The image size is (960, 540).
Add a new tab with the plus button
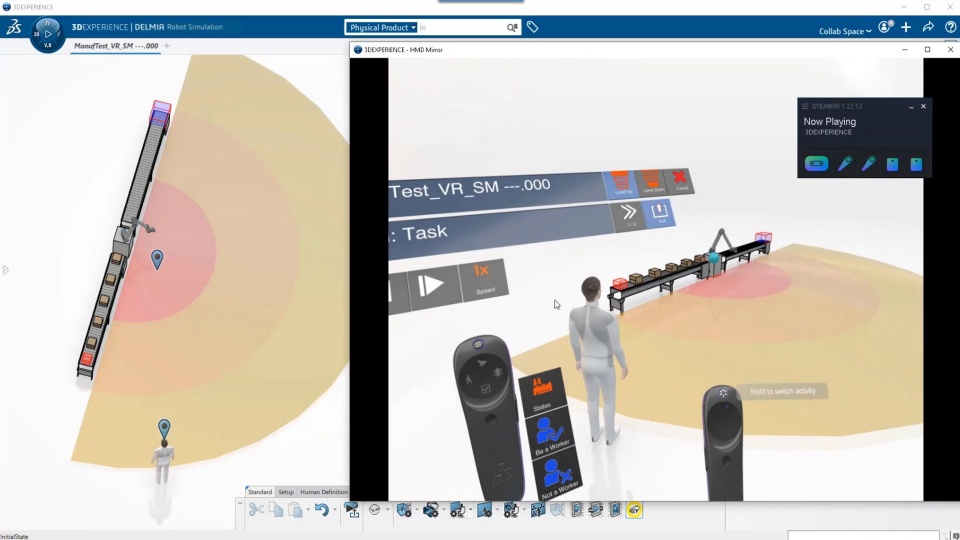(167, 46)
